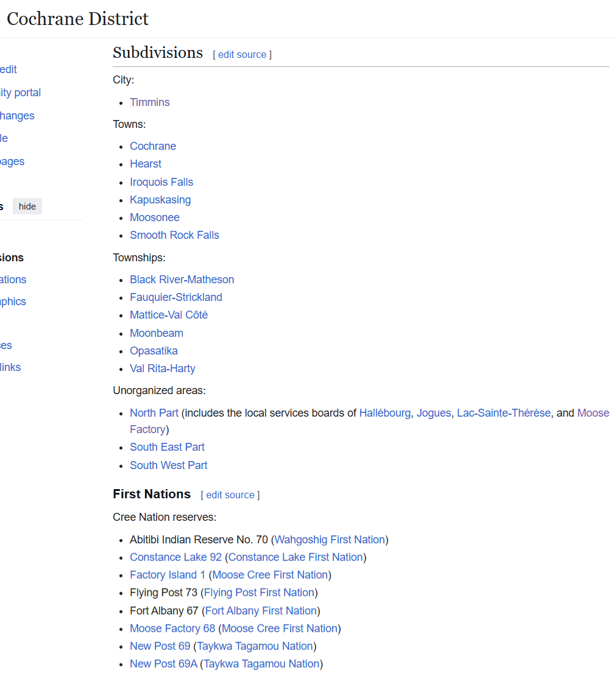Open the community portal sidebar link
This screenshot has height=681, width=616.
coord(20,93)
